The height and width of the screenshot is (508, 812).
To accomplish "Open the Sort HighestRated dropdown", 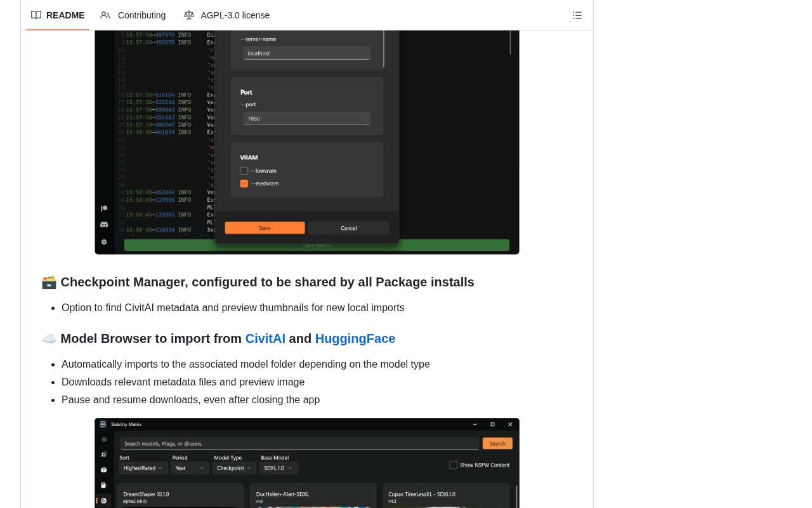I will (143, 468).
